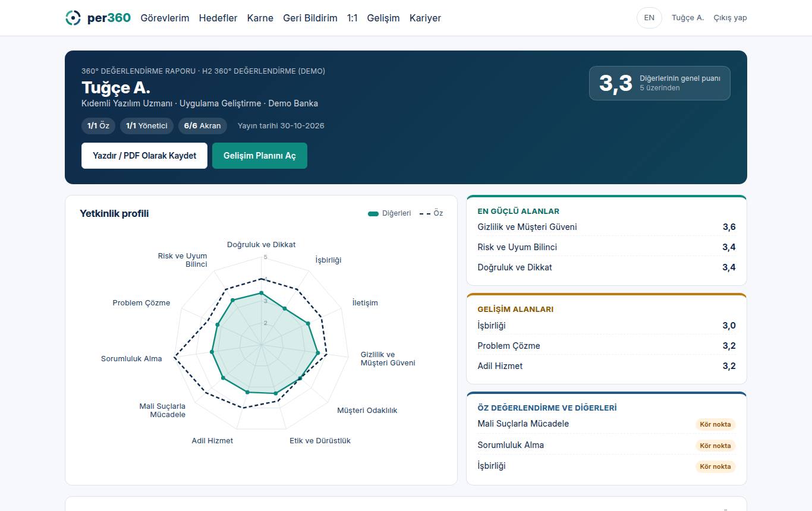Click Yazdır / PDF Olarak Kaydet button

pos(144,156)
